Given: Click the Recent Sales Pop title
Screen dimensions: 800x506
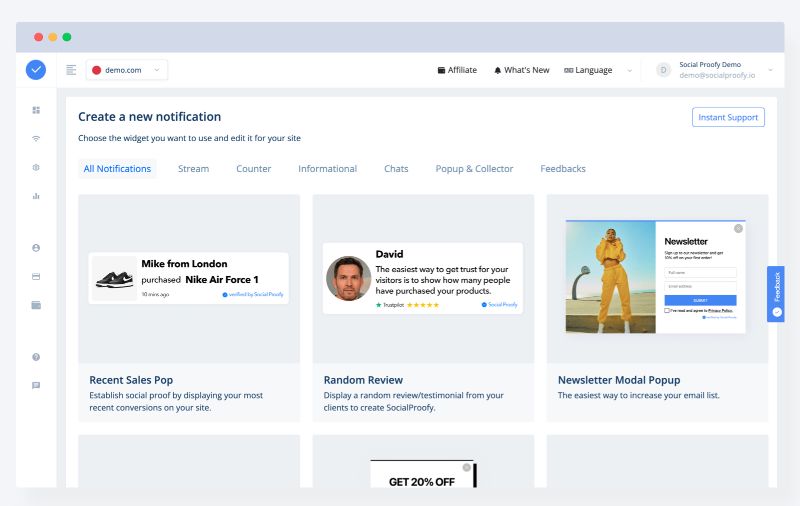Looking at the screenshot, I should (x=131, y=380).
